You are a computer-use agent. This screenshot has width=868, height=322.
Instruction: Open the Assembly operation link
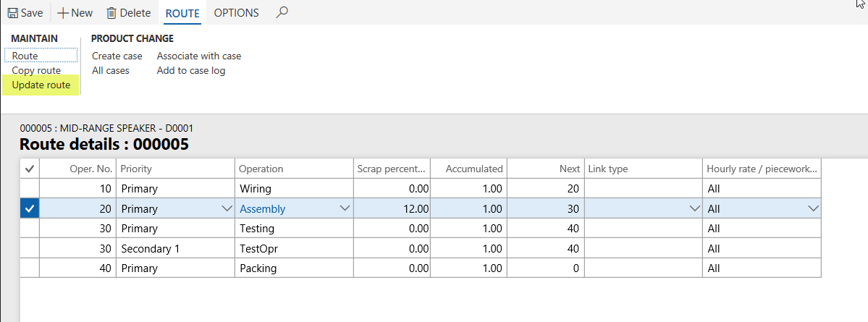(262, 208)
